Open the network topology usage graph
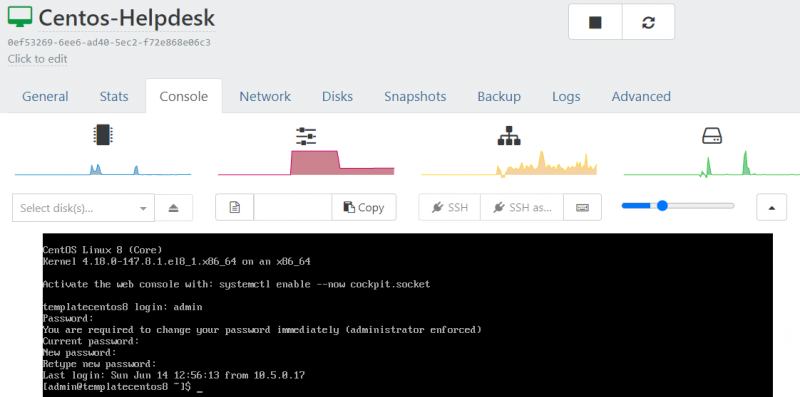This screenshot has width=800, height=397. click(509, 136)
